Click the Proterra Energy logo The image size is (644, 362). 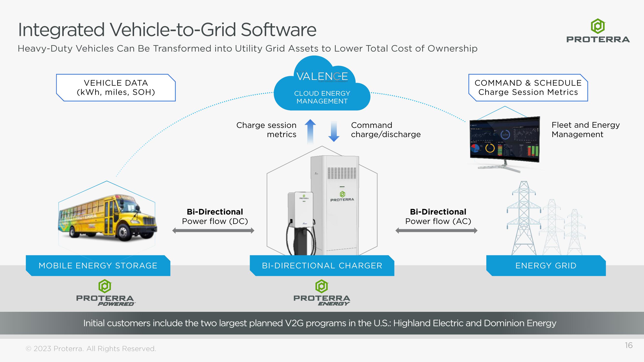pyautogui.click(x=322, y=292)
